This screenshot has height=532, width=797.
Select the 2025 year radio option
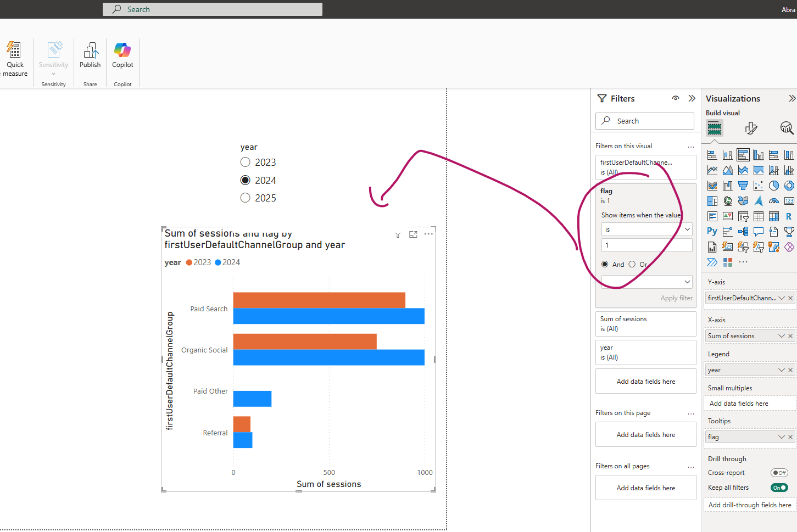tap(246, 198)
